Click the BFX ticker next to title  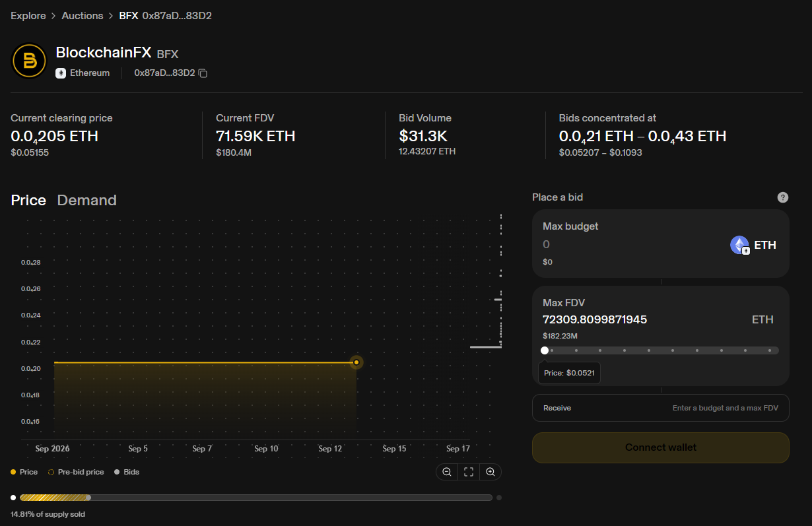[x=168, y=54]
